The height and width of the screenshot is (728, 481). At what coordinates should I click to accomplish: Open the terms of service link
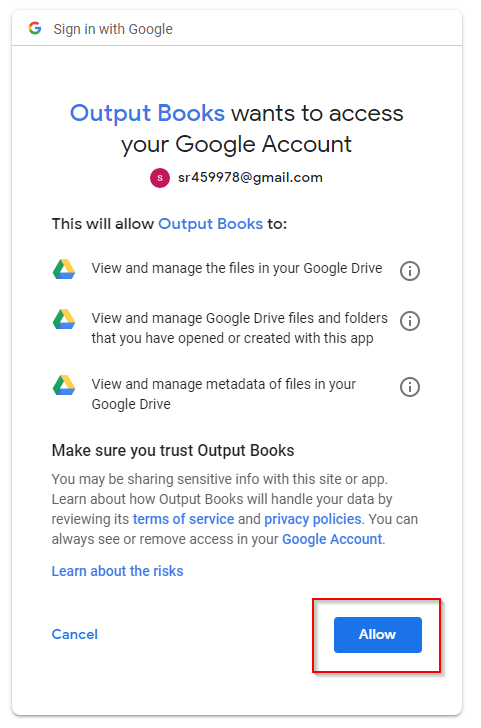(183, 519)
